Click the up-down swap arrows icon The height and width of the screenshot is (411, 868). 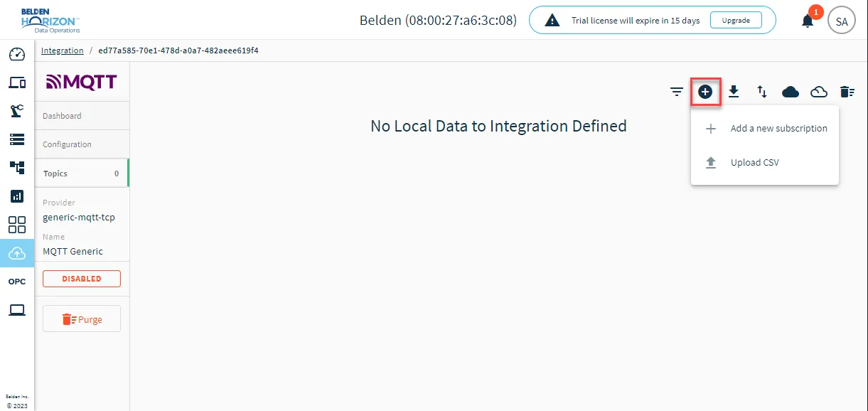[x=762, y=92]
